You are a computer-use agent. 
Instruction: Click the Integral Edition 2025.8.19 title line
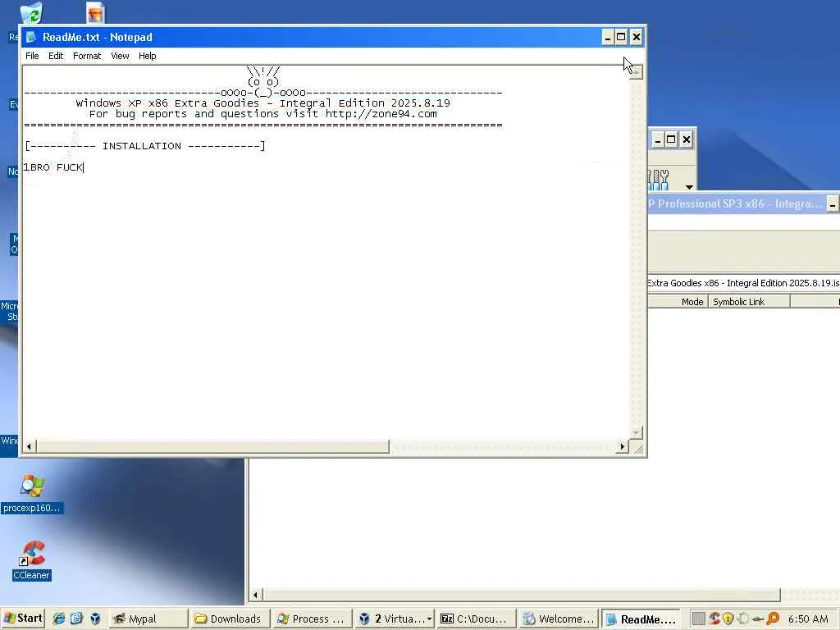[x=262, y=103]
